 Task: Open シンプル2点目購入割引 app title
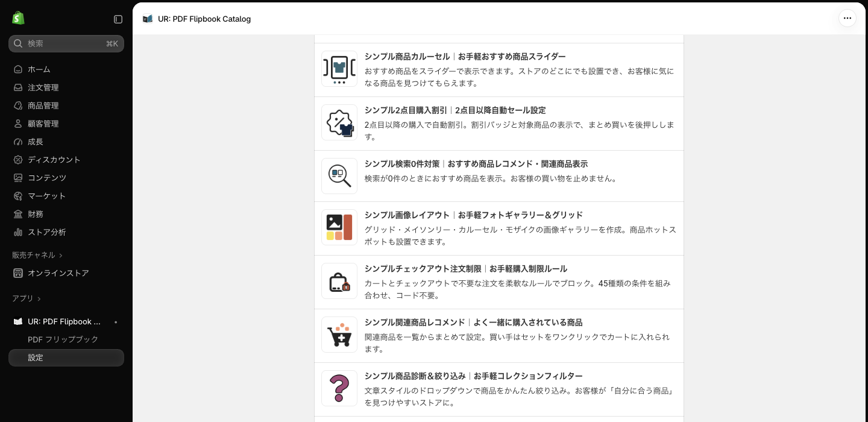455,110
